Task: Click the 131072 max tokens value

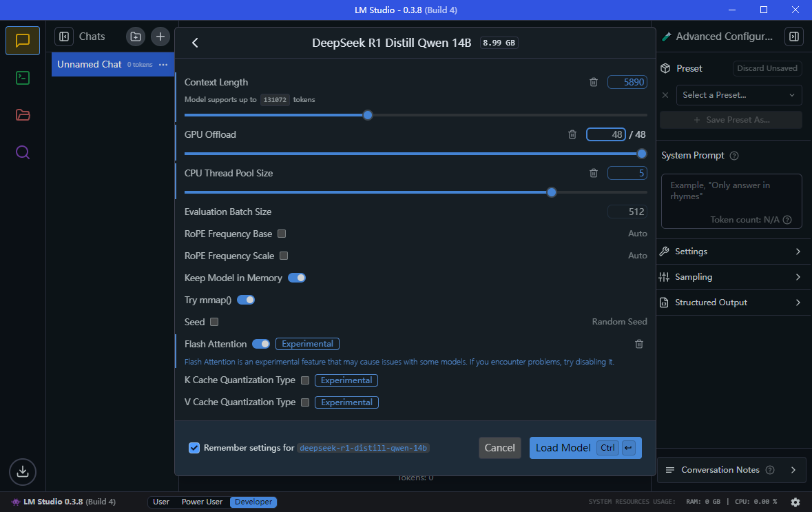Action: click(x=275, y=99)
